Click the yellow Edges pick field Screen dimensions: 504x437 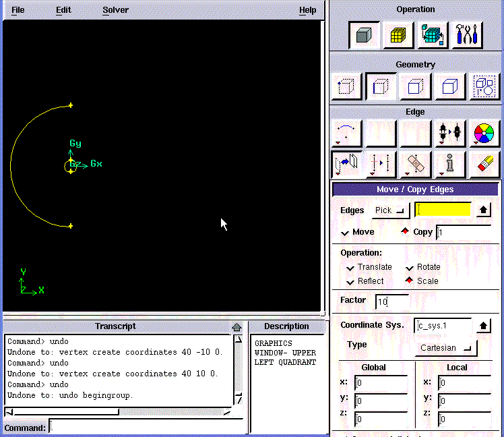click(x=443, y=210)
